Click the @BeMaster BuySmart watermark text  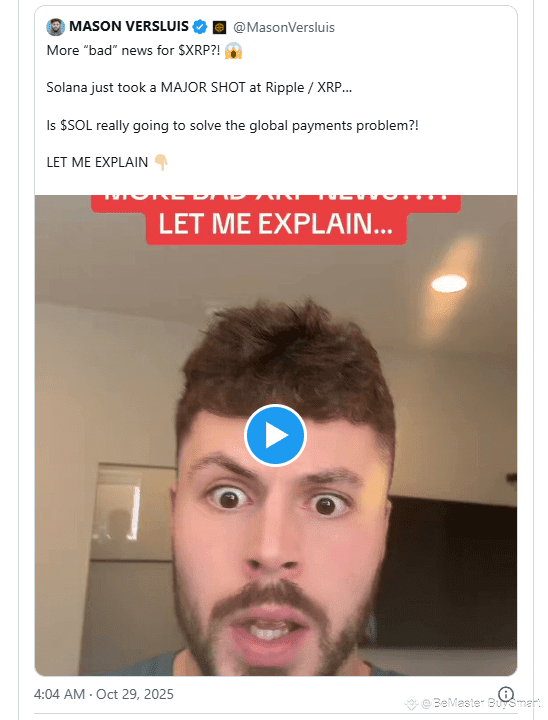480,703
